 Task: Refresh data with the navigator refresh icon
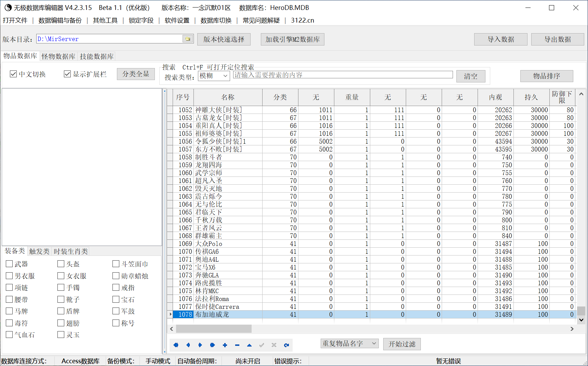tap(286, 345)
